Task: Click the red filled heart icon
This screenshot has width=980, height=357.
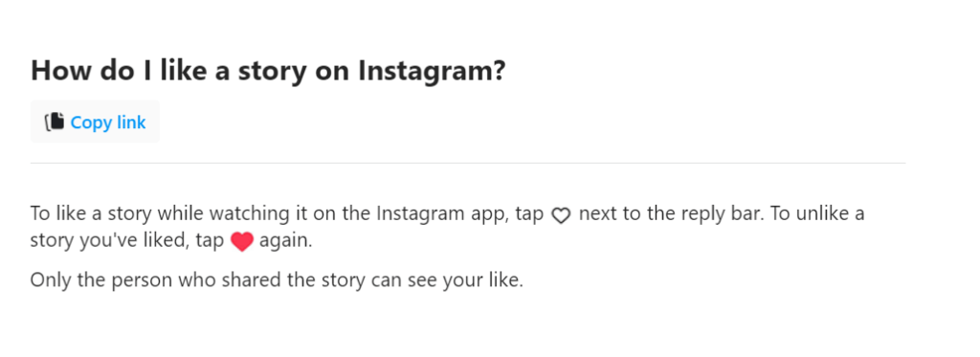Action: click(x=241, y=242)
